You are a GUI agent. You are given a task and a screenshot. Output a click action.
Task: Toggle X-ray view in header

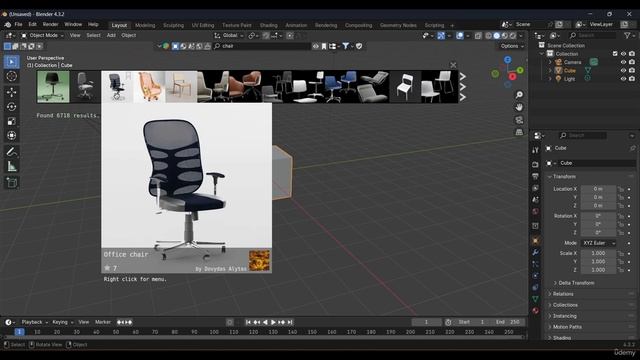click(478, 36)
